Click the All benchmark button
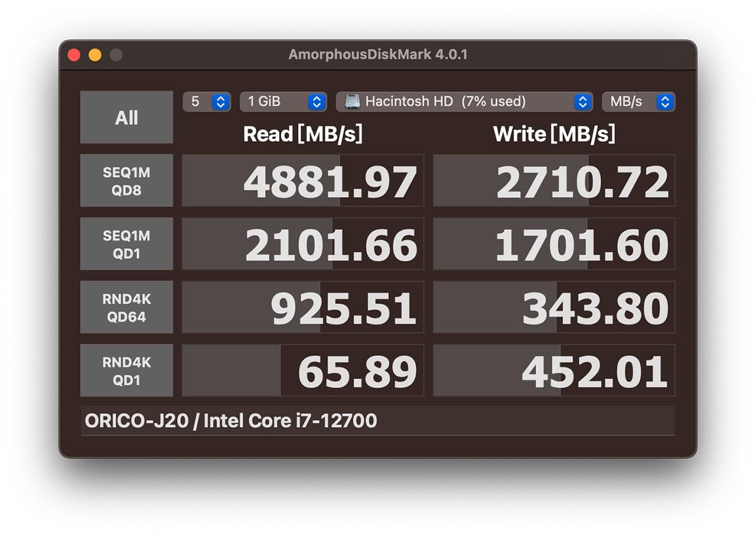The width and height of the screenshot is (756, 536). click(x=127, y=117)
